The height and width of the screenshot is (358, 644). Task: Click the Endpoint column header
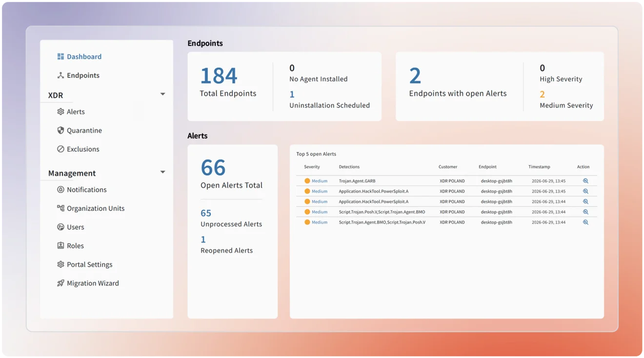pos(487,167)
